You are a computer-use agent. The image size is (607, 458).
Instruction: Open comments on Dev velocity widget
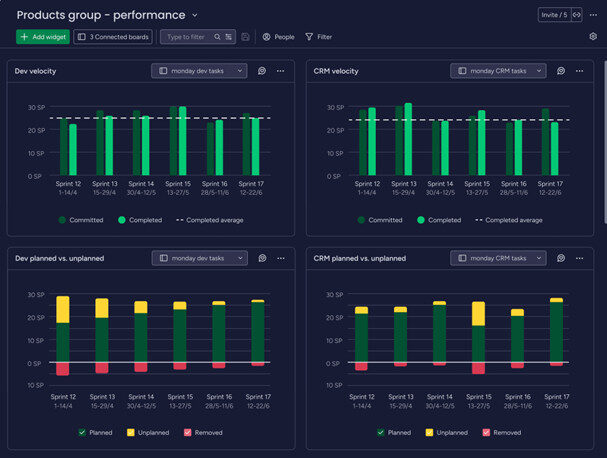(261, 71)
